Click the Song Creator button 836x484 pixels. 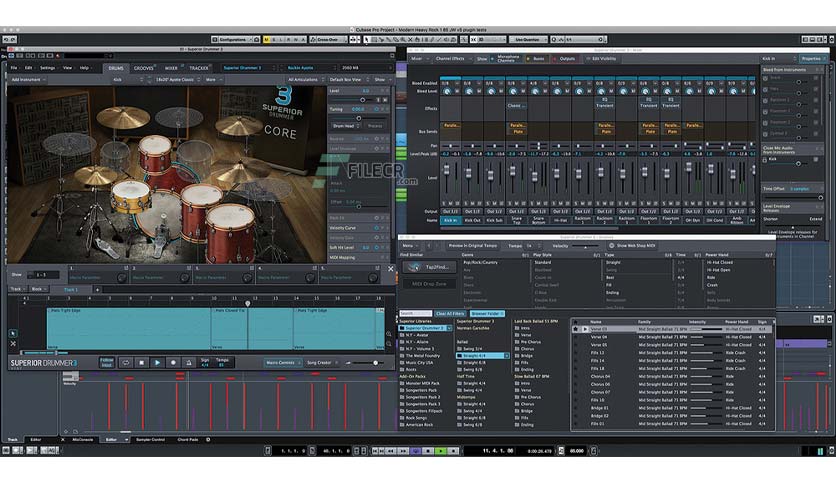click(x=322, y=362)
